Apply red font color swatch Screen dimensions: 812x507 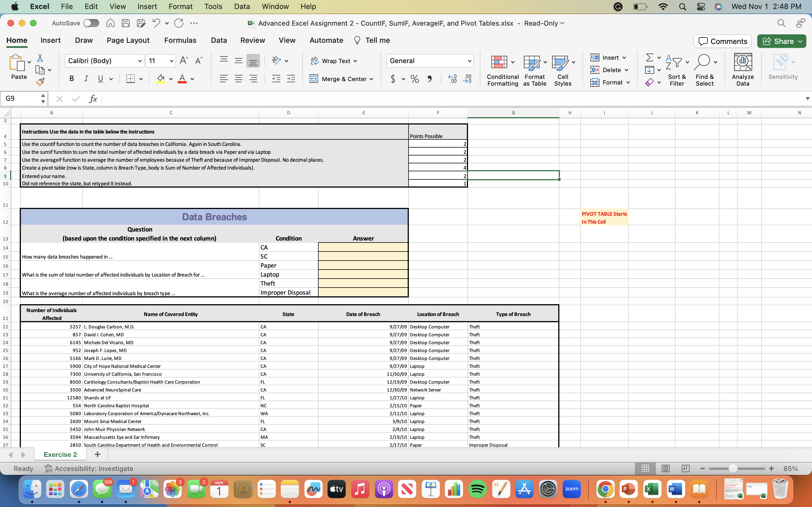tap(182, 79)
